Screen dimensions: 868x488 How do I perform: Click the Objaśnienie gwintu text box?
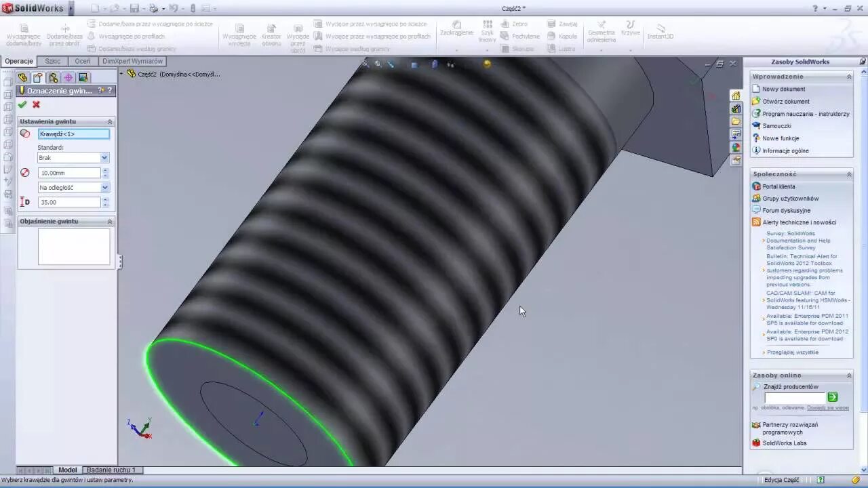[73, 246]
